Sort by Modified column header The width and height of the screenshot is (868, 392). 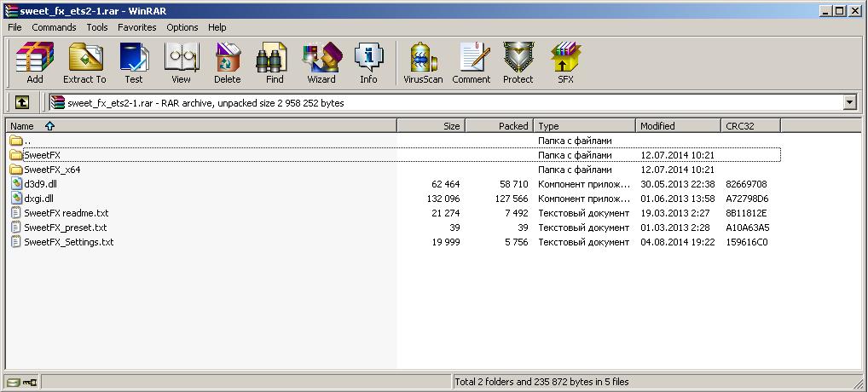678,126
